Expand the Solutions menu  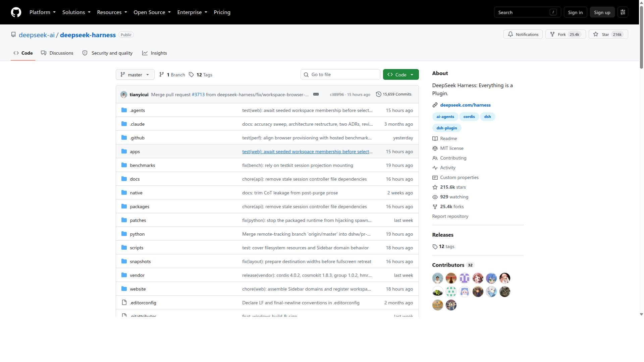[76, 12]
